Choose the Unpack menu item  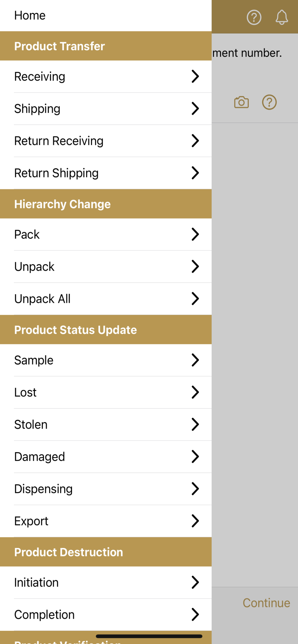tap(106, 267)
